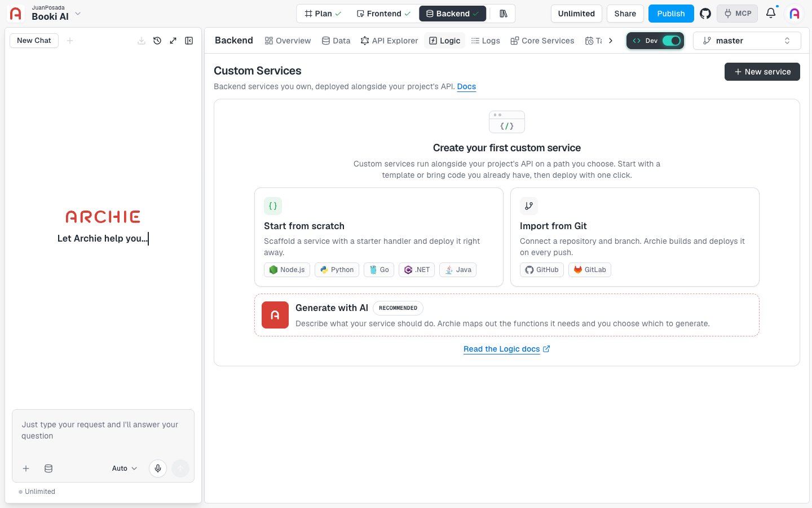
Task: Select GitLab import option
Action: pos(590,270)
